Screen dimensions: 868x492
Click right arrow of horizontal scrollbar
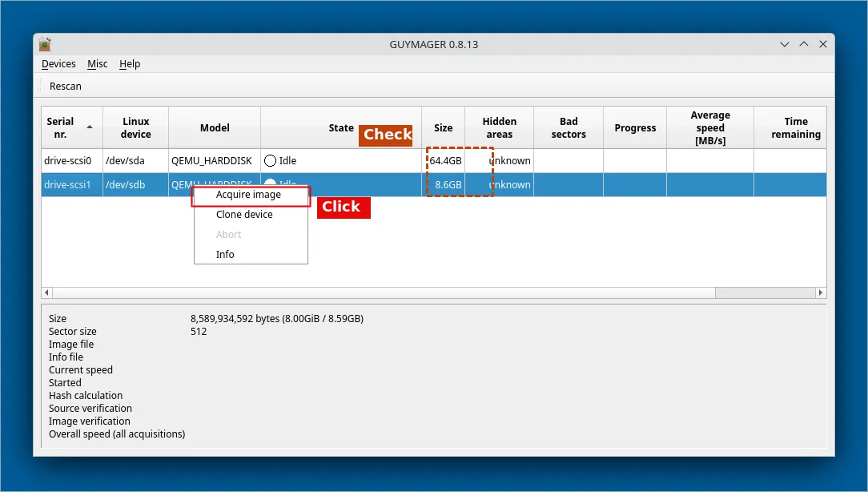click(x=821, y=292)
